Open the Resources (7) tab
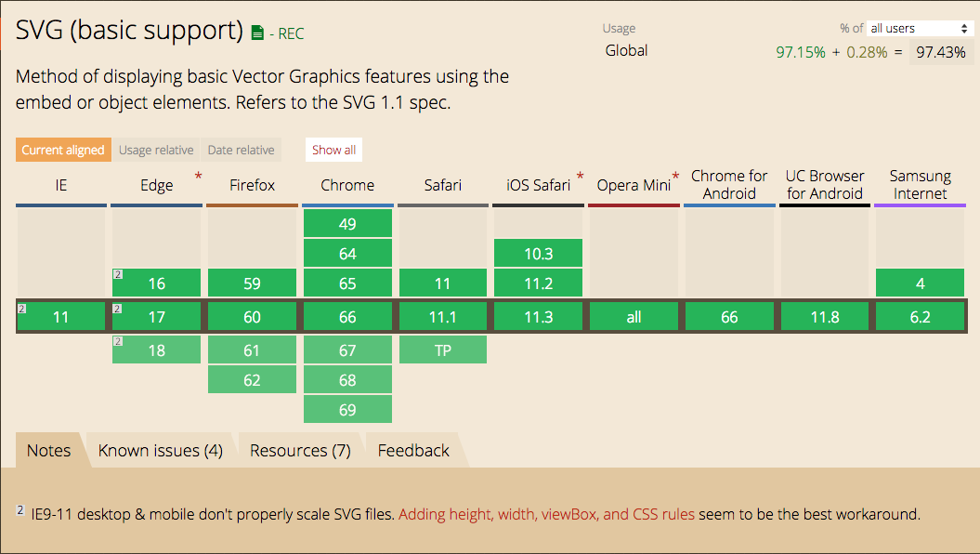 [x=300, y=450]
